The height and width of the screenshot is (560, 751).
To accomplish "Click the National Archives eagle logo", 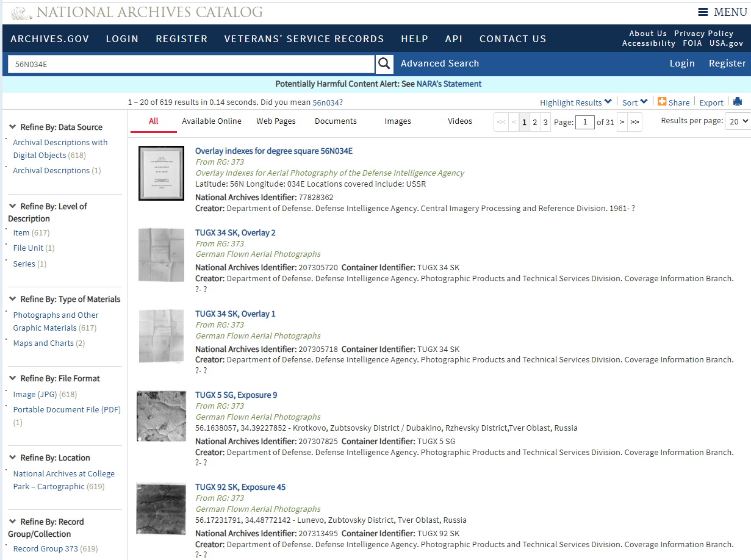I will click(21, 13).
